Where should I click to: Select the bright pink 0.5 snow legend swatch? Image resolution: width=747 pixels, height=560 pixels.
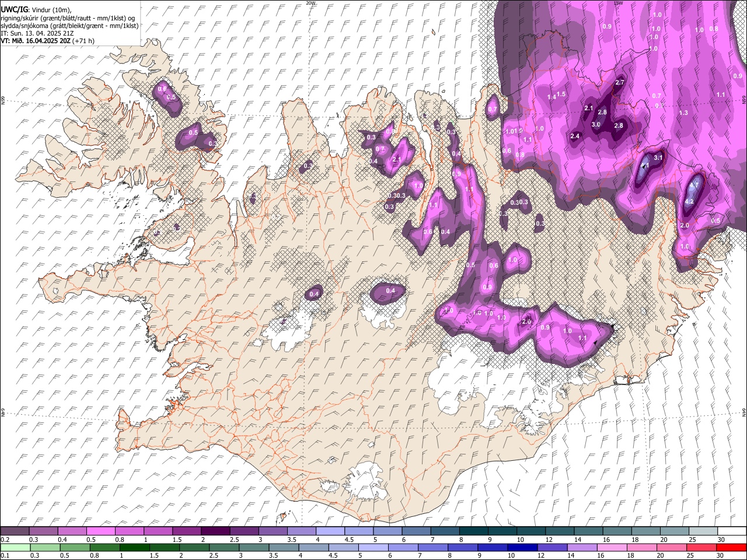point(100,531)
